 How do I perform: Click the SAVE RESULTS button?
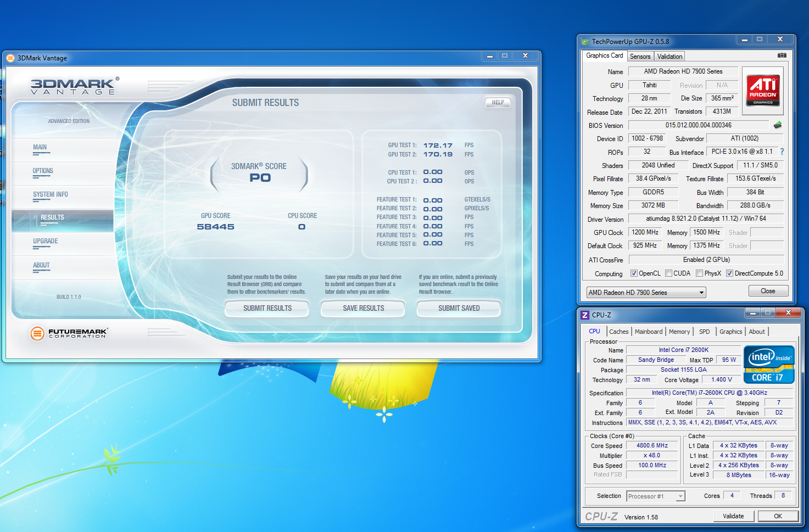tap(364, 309)
